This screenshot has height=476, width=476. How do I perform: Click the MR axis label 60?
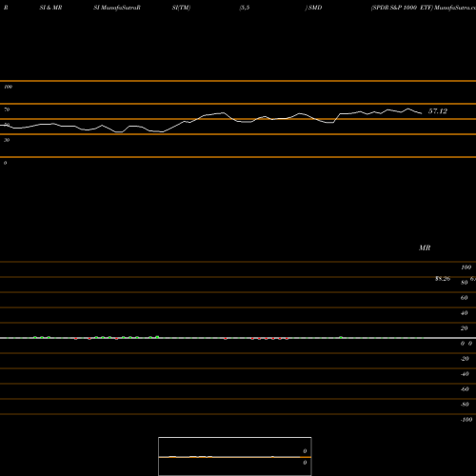click(x=464, y=298)
